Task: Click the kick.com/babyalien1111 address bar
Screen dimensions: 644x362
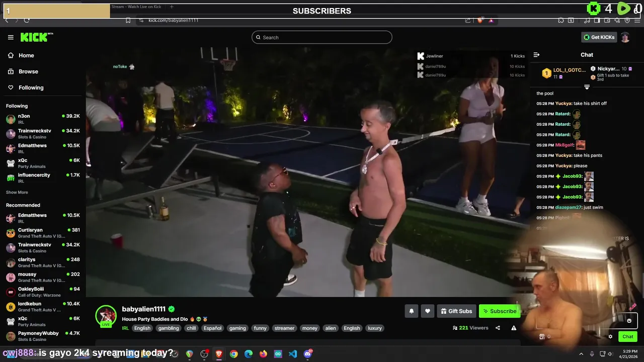Action: (x=174, y=20)
